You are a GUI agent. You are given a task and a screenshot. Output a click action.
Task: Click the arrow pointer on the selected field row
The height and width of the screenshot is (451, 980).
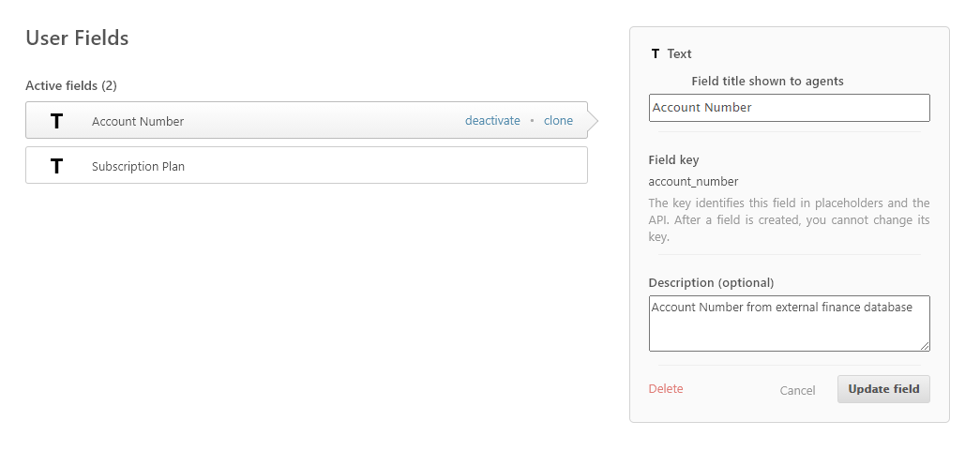(593, 120)
